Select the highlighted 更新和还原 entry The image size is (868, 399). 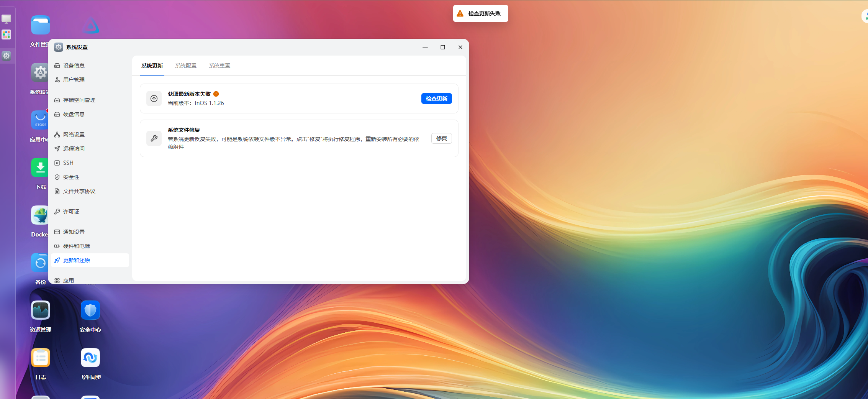(x=90, y=260)
